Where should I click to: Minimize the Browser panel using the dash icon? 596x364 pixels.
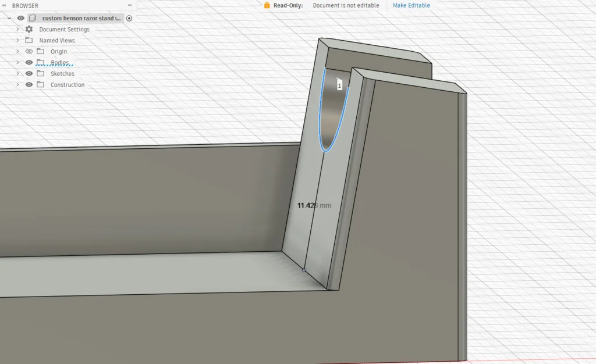129,6
